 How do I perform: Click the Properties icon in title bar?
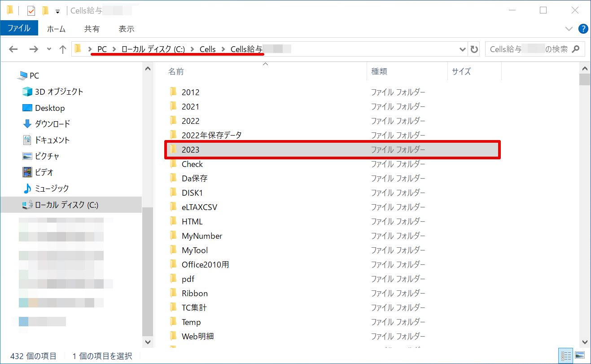coord(31,10)
